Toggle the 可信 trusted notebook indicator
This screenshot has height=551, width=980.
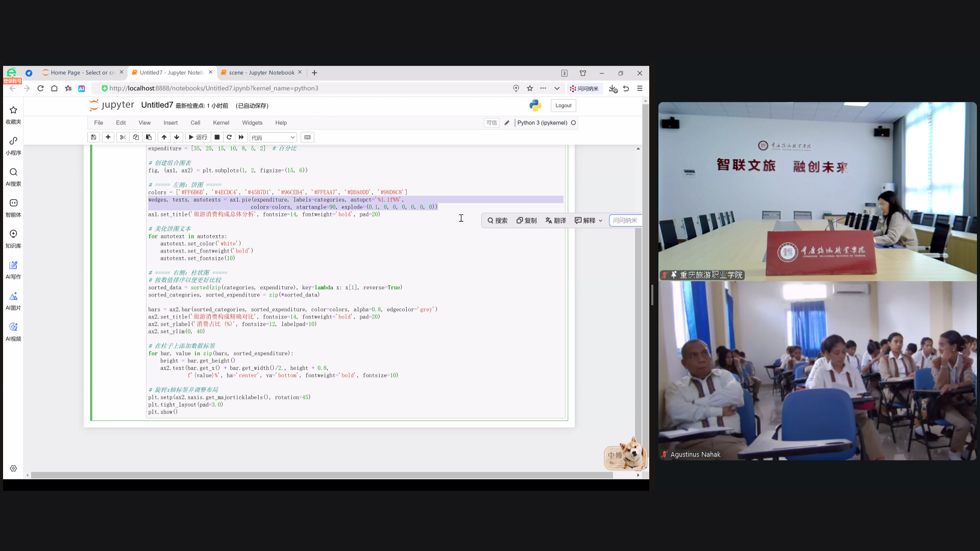pyautogui.click(x=491, y=123)
